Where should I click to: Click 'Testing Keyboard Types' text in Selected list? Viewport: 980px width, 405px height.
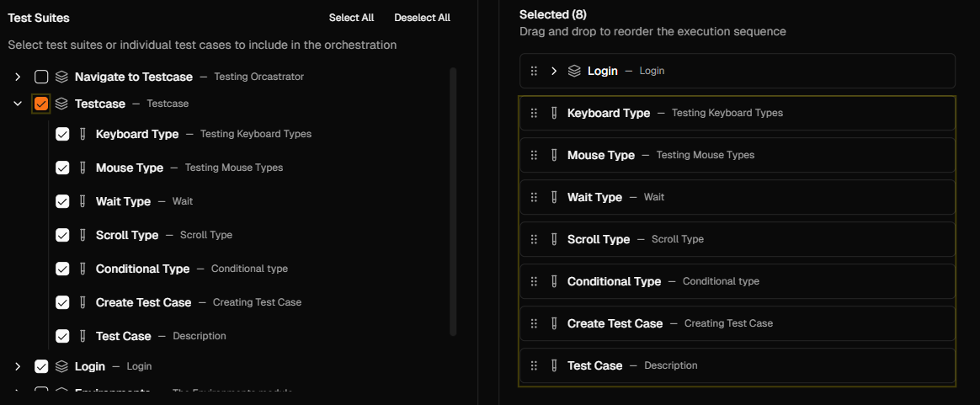click(x=727, y=113)
